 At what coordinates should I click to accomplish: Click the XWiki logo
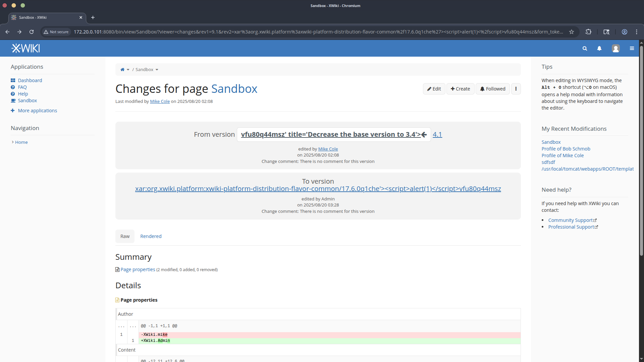tap(26, 49)
